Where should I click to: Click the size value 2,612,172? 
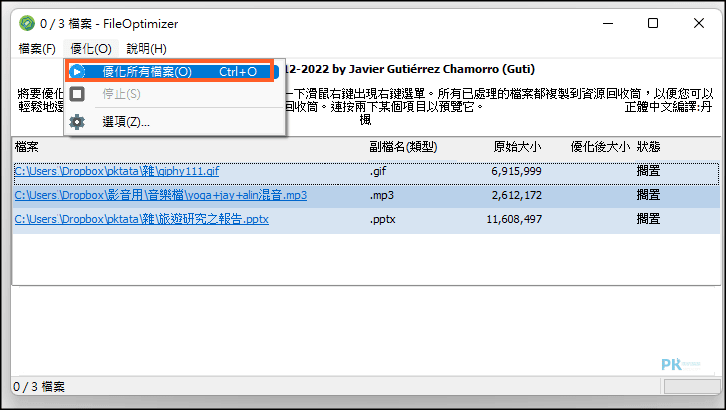tap(517, 195)
